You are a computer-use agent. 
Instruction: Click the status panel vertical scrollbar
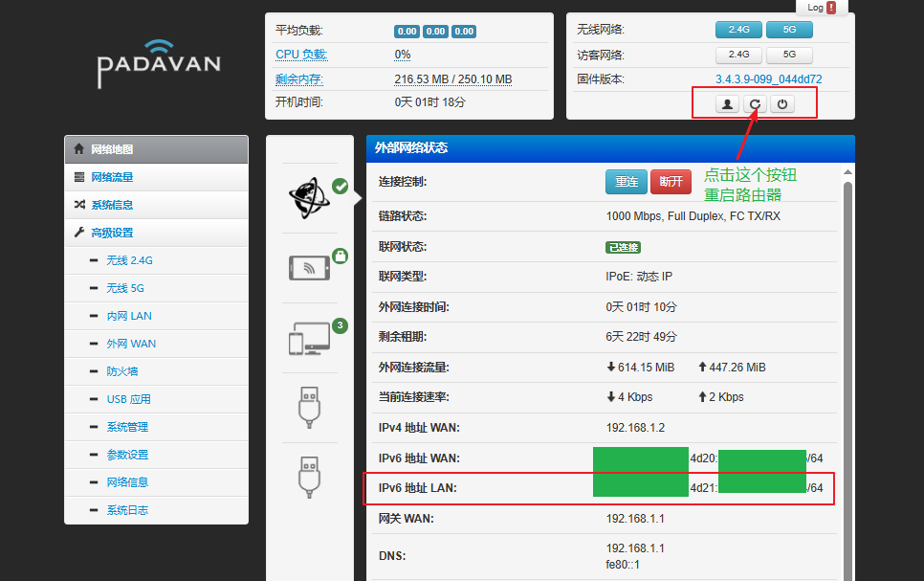point(848,380)
